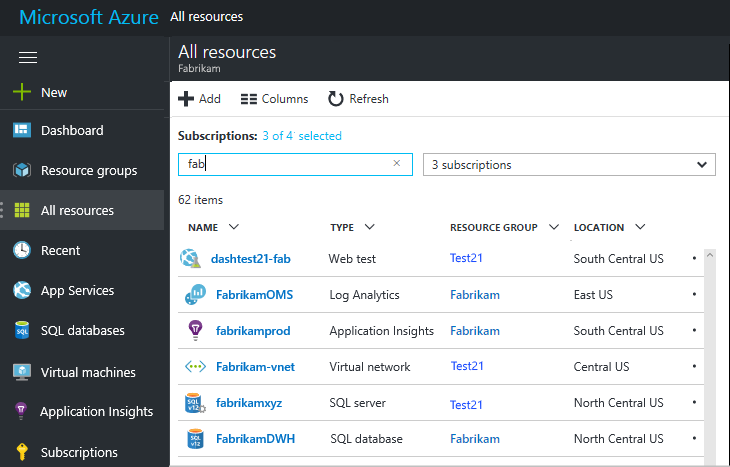Click the Subscriptions key icon
Image resolution: width=730 pixels, height=467 pixels.
point(22,452)
